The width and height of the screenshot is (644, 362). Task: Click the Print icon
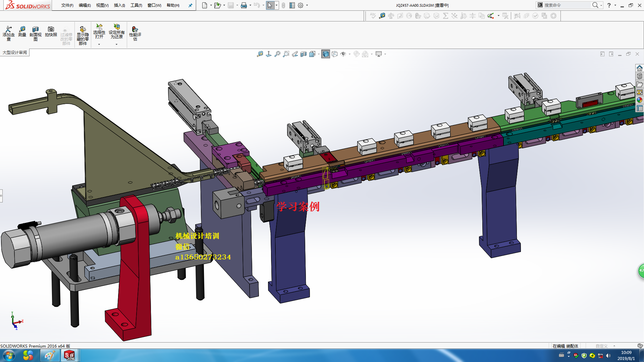(244, 5)
